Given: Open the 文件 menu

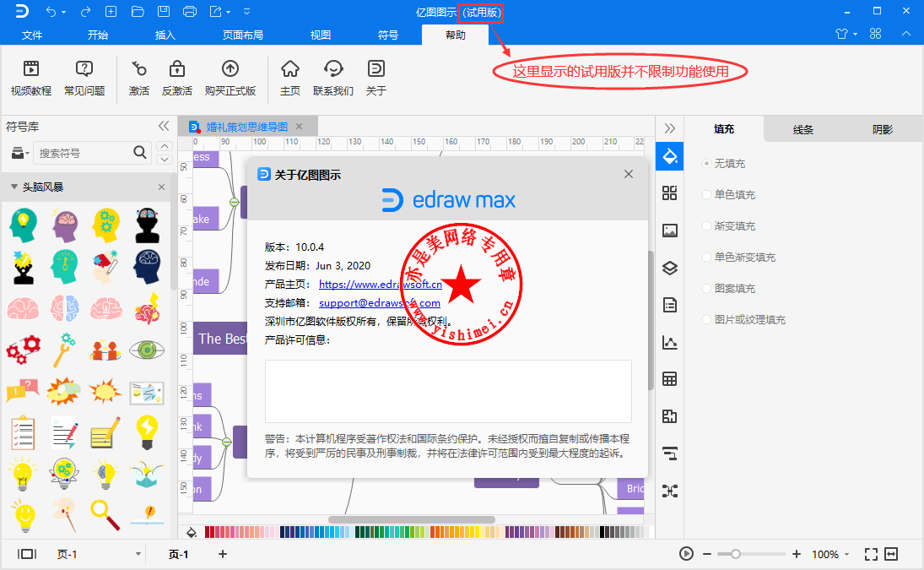Looking at the screenshot, I should pyautogui.click(x=32, y=35).
